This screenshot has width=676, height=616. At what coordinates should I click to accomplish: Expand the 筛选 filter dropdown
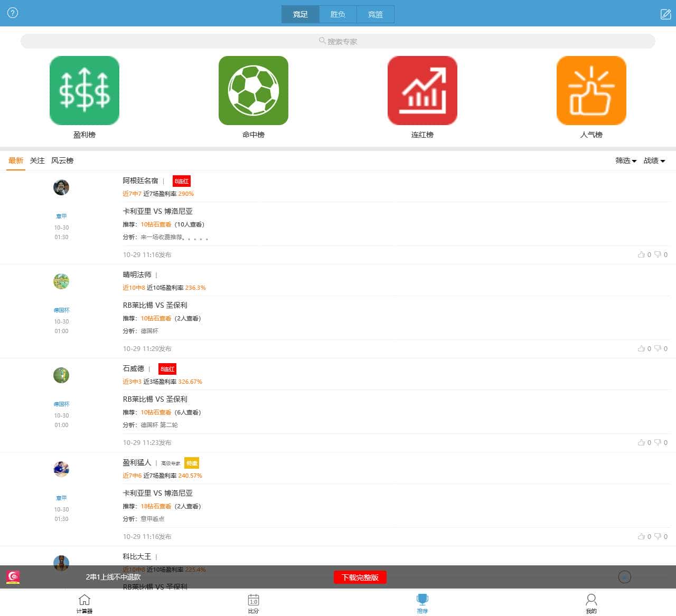pos(626,160)
